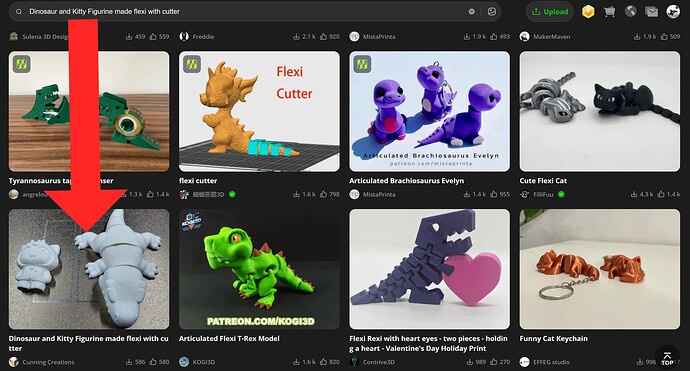Viewport: 690px width, 371px height.
Task: Open Funny Cat Keychain thumbnail
Action: pyautogui.click(x=599, y=269)
